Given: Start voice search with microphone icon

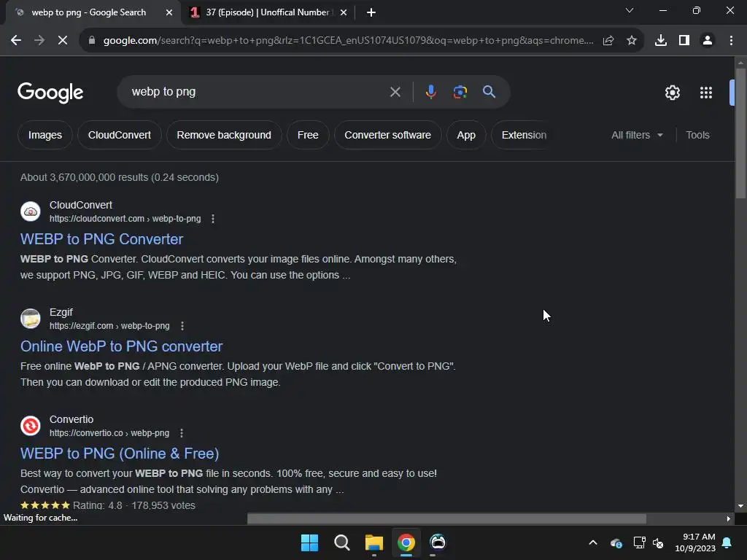Looking at the screenshot, I should (430, 92).
